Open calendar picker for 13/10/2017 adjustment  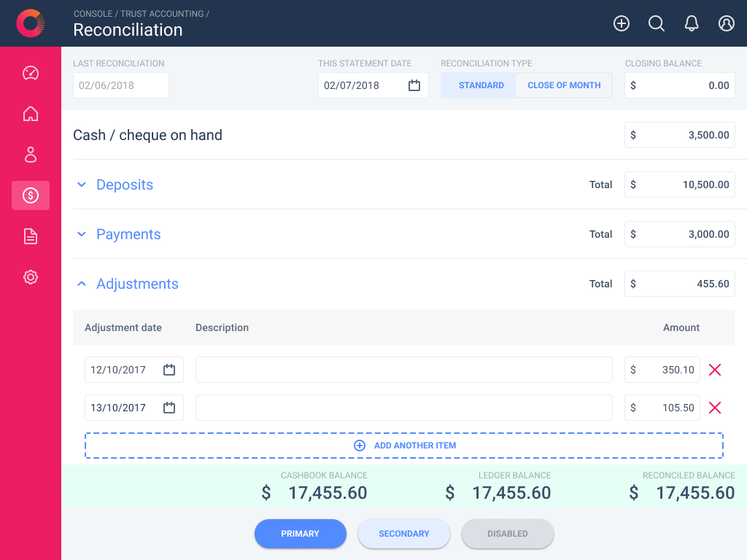click(169, 408)
